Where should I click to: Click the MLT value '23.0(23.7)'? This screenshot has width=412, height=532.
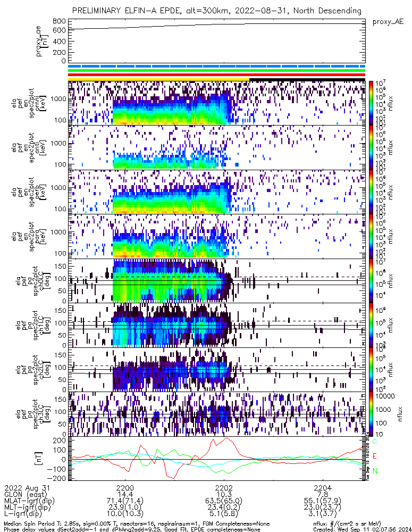click(x=323, y=508)
